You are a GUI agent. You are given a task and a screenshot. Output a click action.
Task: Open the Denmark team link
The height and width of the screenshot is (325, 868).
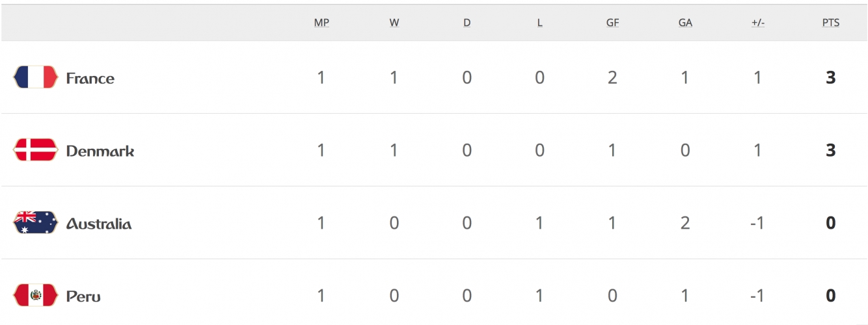100,151
